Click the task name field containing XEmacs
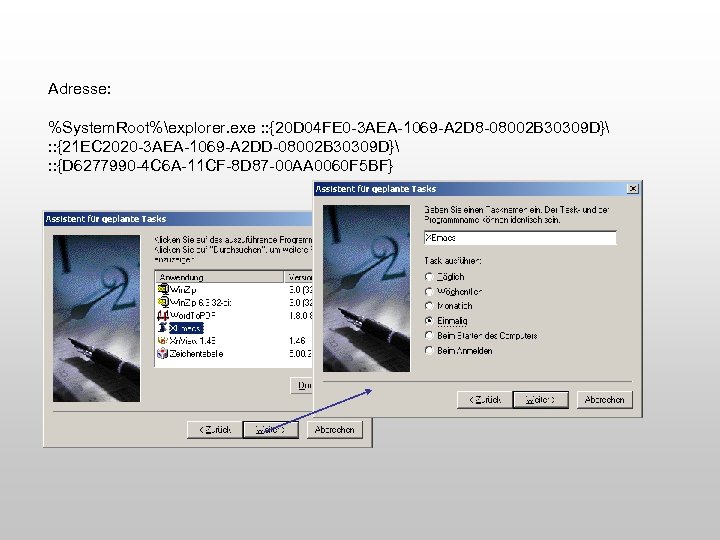The image size is (720, 540). tap(520, 238)
